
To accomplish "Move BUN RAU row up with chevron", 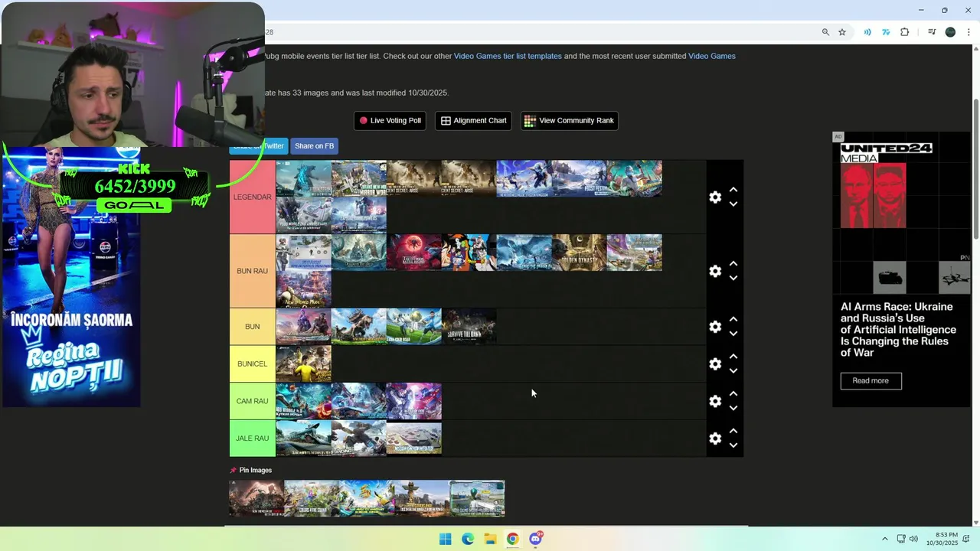I will [x=733, y=264].
